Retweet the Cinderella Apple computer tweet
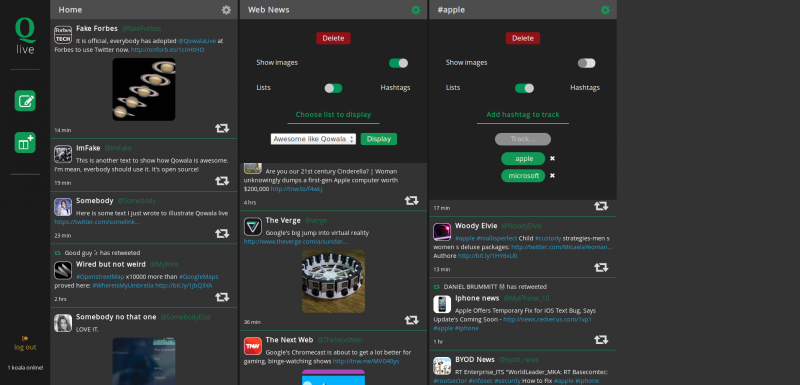 [412, 200]
